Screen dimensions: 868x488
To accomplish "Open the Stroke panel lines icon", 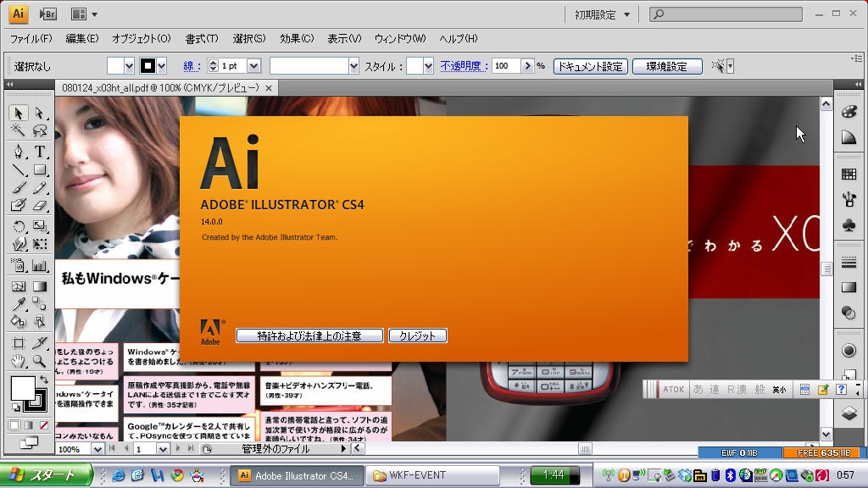I will pos(849,263).
